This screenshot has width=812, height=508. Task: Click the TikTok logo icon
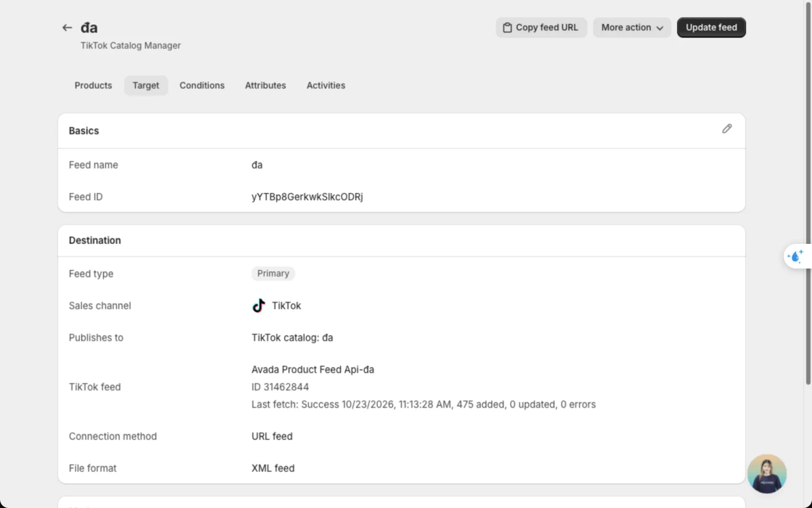[x=258, y=305]
